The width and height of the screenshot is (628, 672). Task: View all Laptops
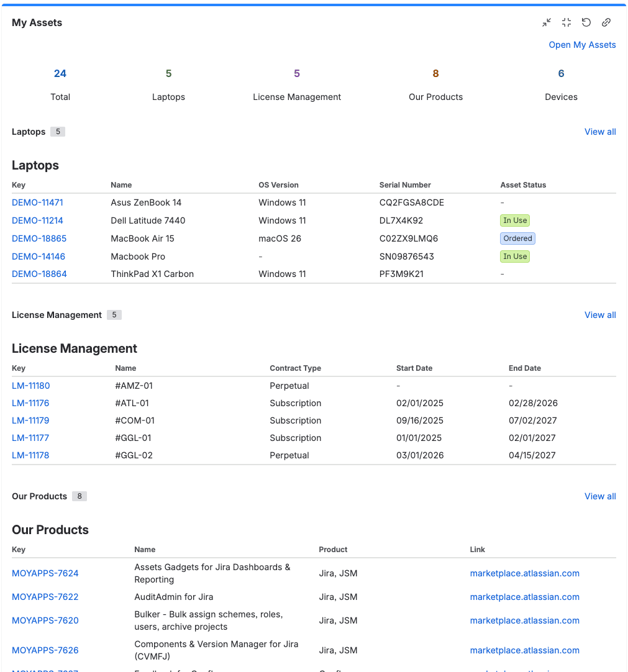coord(600,132)
